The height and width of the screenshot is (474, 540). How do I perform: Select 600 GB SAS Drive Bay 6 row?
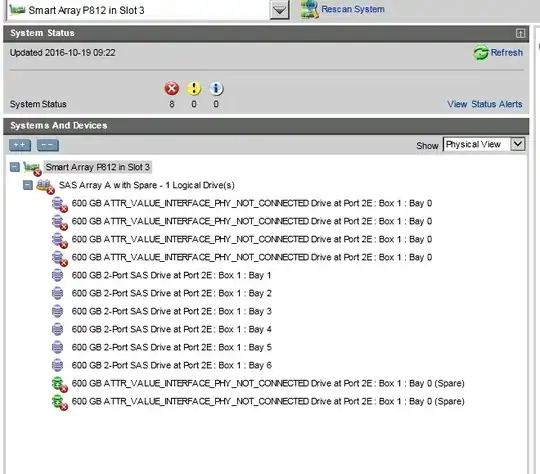click(171, 365)
